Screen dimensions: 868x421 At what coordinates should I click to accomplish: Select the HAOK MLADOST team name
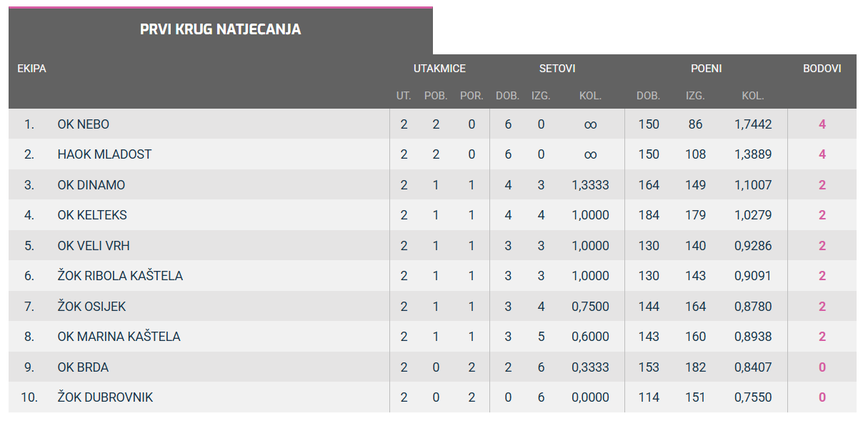(x=104, y=154)
